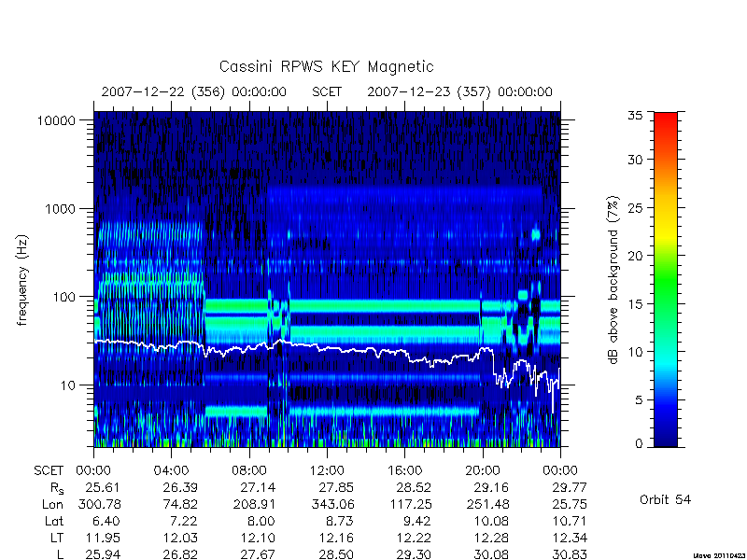
Task: Click the color scale value 15
Action: pyautogui.click(x=635, y=304)
